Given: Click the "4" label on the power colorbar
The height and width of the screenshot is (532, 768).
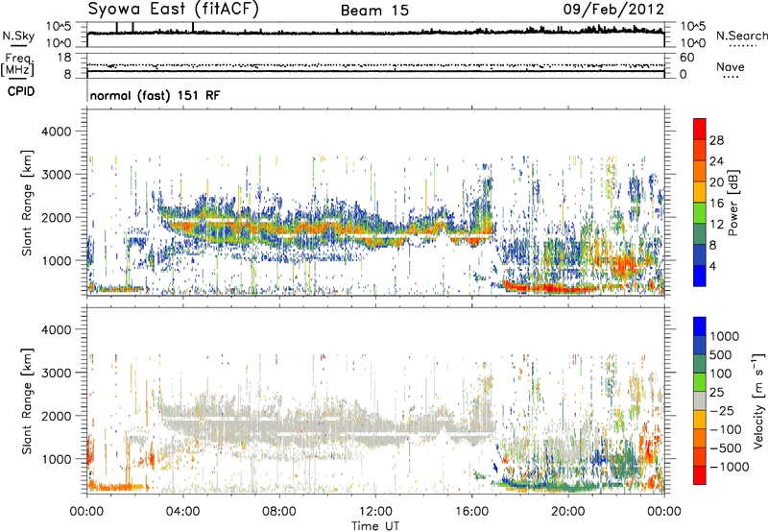Looking at the screenshot, I should click(712, 267).
